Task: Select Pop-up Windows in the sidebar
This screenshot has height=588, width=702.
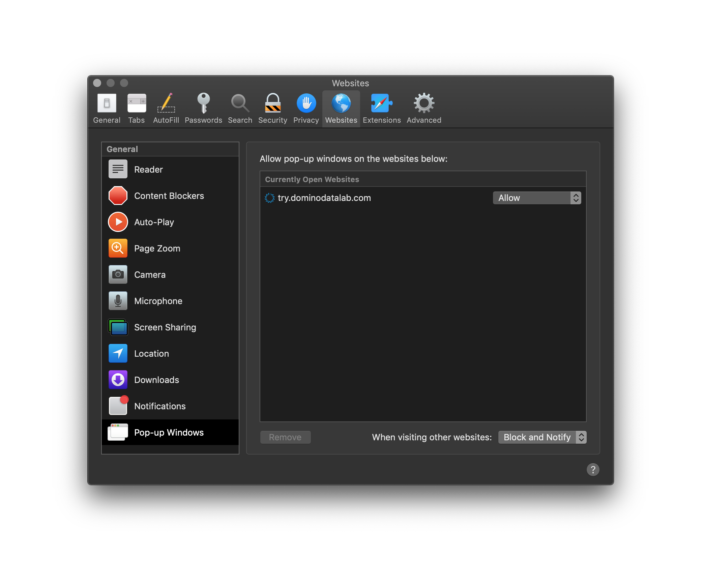Action: click(169, 432)
